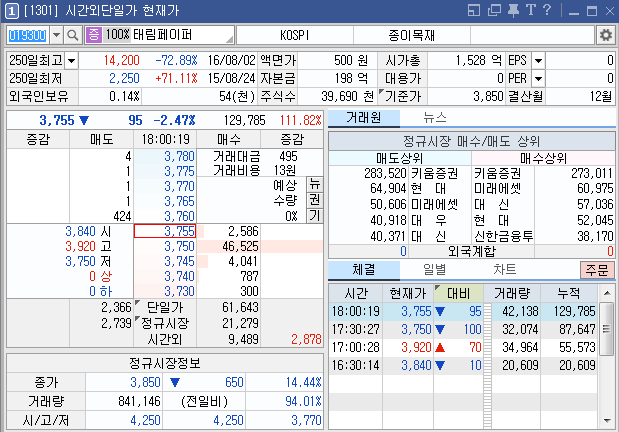
Task: Switch to the 일별 tab
Action: (435, 270)
